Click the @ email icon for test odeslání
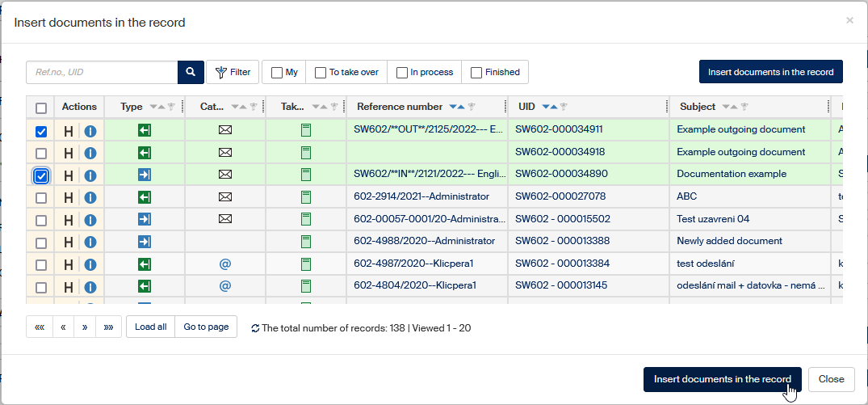868x405 pixels. tap(225, 264)
